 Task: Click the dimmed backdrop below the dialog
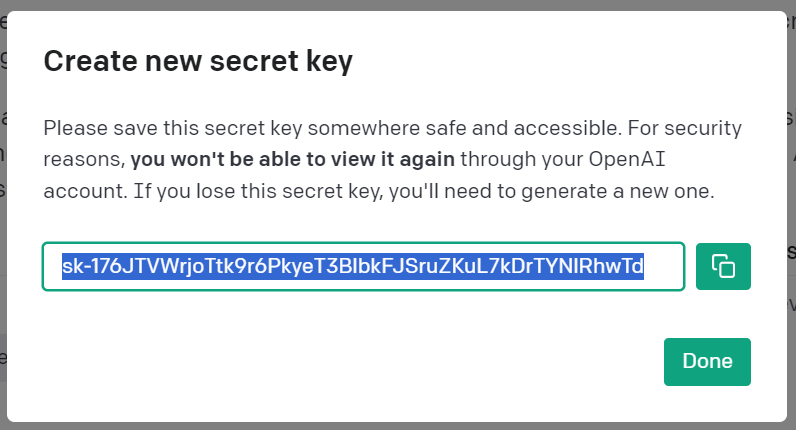click(x=398, y=425)
